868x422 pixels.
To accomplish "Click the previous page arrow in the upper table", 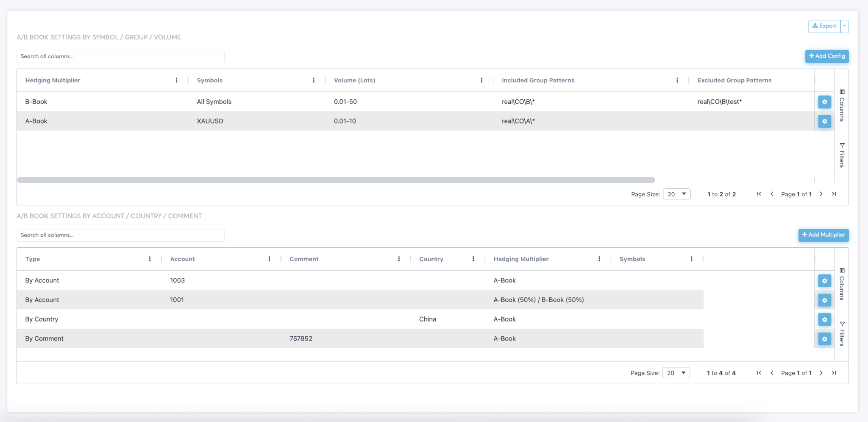I will (771, 194).
